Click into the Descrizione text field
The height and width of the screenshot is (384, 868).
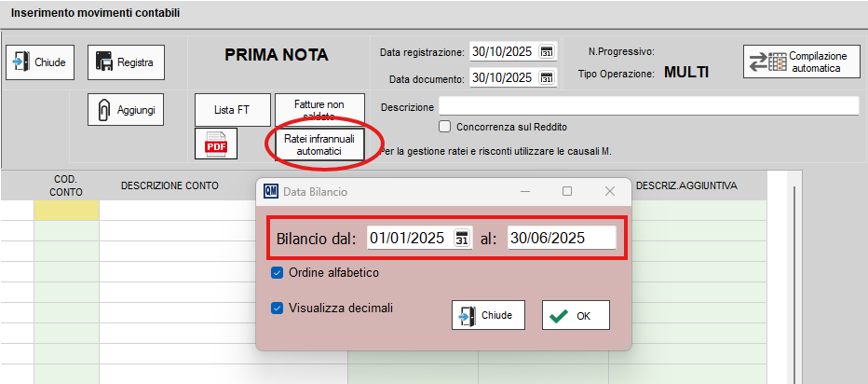(647, 105)
